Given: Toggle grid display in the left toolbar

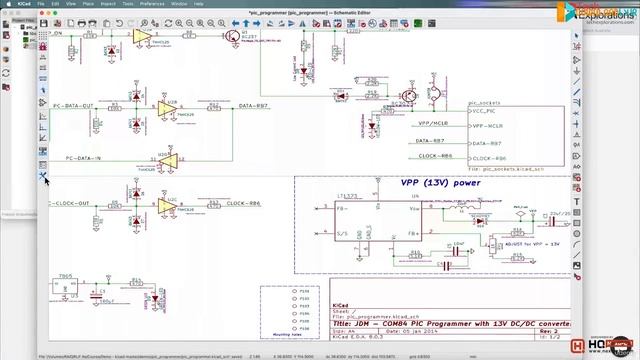Looking at the screenshot, I should (x=43, y=36).
